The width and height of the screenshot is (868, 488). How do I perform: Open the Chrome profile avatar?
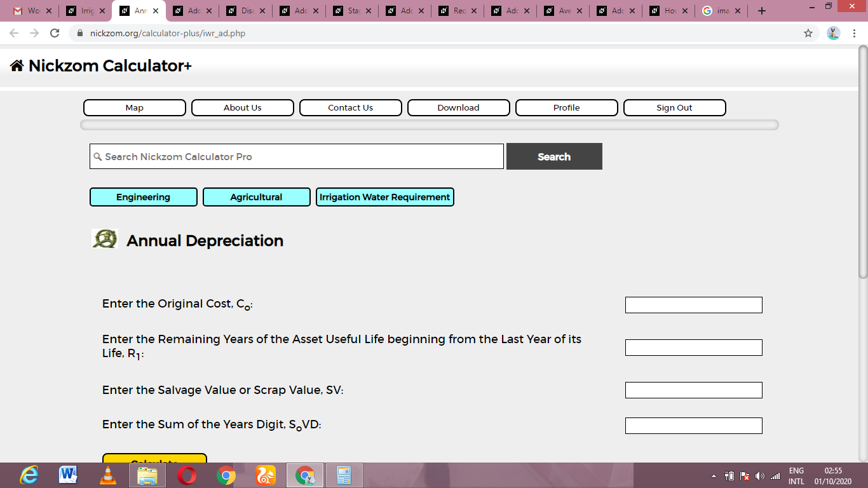pos(834,33)
